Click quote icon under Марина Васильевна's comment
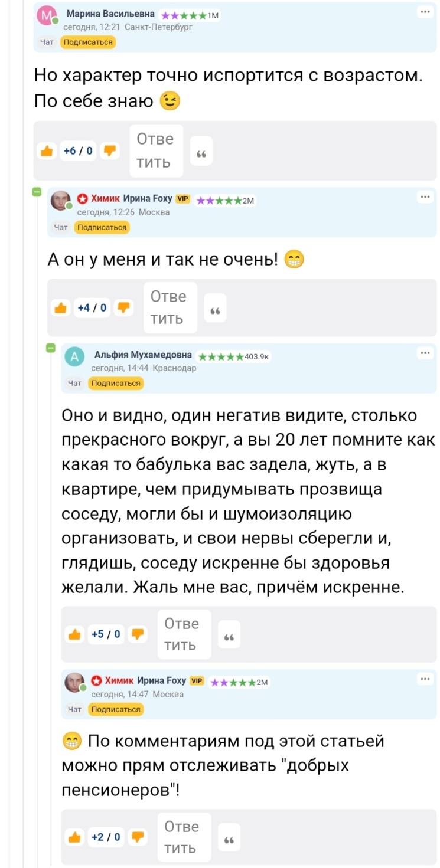440x868 pixels. pyautogui.click(x=200, y=154)
